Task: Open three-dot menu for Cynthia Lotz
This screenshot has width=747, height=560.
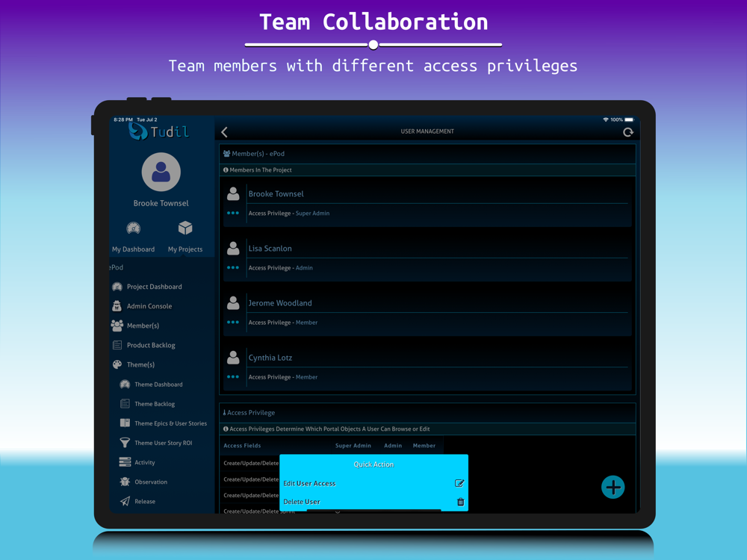Action: [x=233, y=376]
